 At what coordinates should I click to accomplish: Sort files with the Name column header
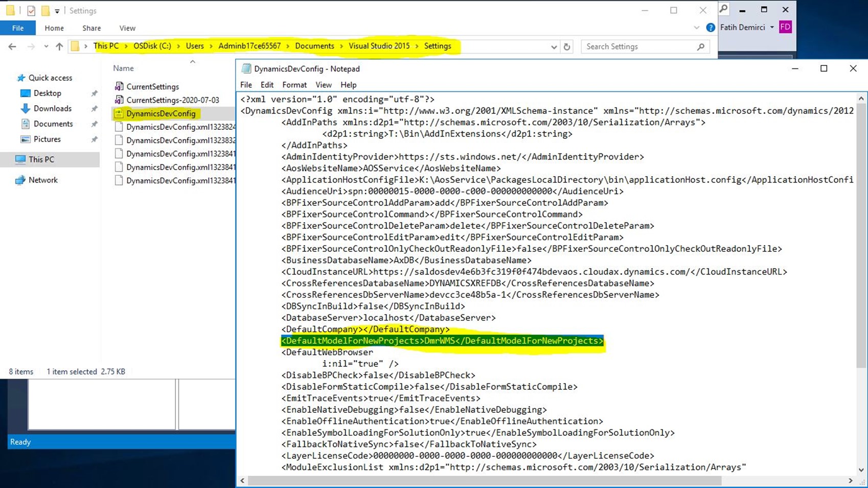(123, 68)
